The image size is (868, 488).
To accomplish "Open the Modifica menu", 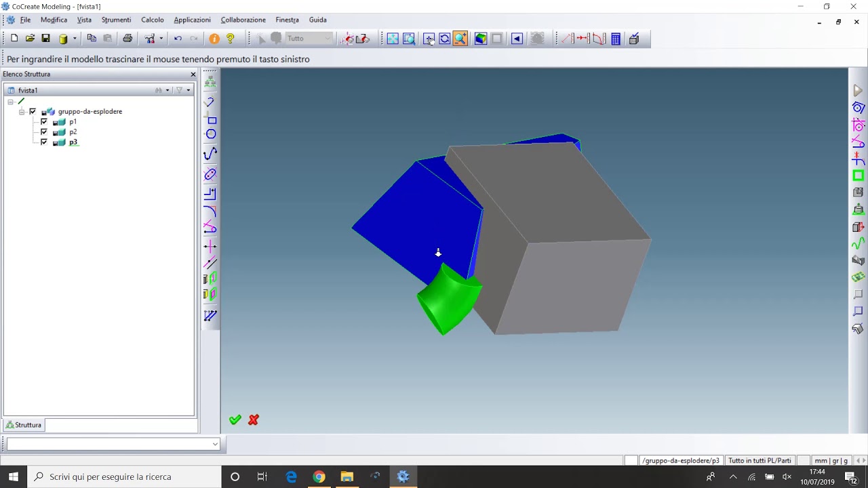I will click(x=54, y=20).
